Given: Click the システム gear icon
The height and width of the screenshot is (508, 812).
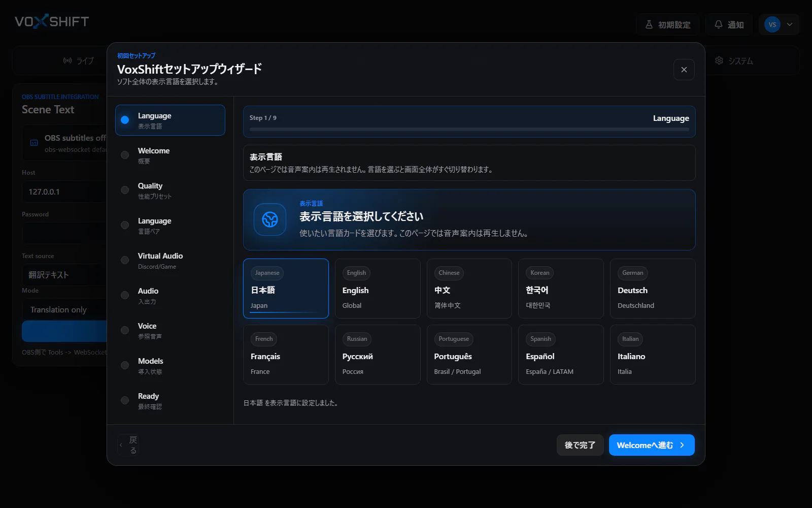Looking at the screenshot, I should click(719, 60).
